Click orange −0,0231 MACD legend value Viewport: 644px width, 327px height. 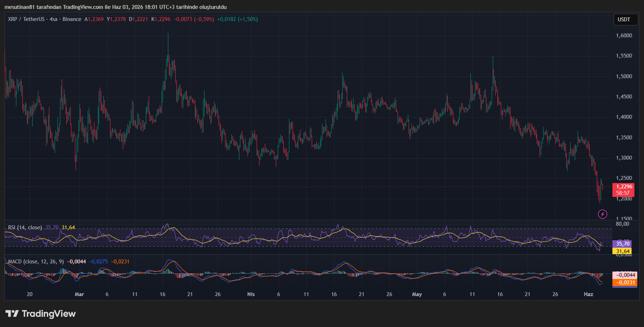(x=120, y=262)
